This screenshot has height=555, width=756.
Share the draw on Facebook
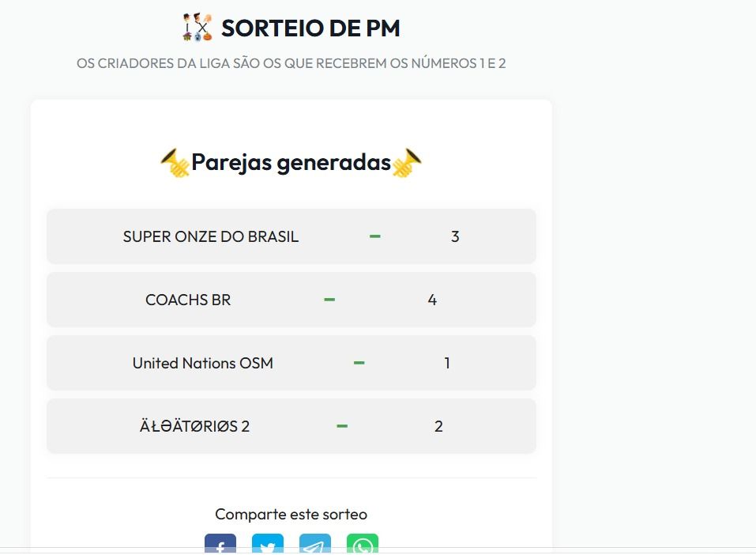[220, 546]
